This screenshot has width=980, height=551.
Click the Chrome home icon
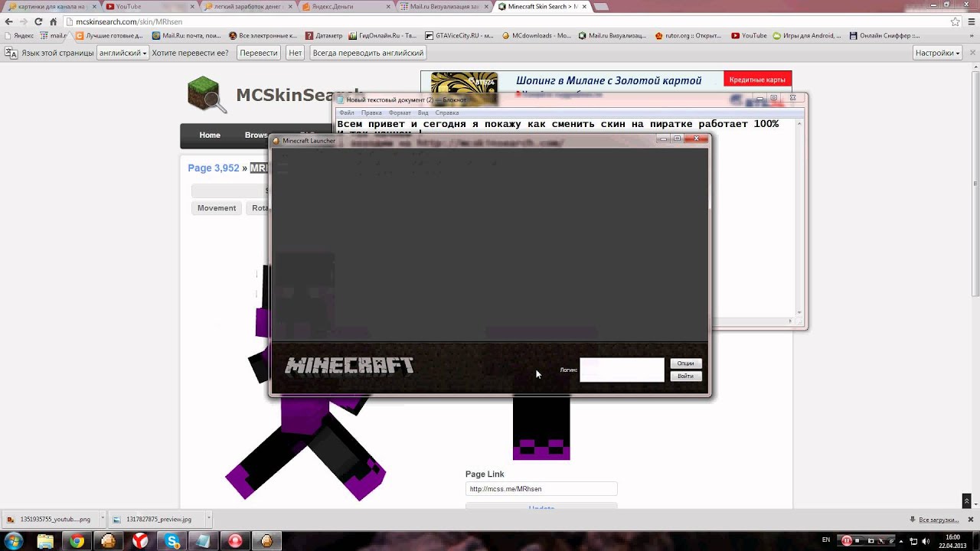(x=53, y=21)
